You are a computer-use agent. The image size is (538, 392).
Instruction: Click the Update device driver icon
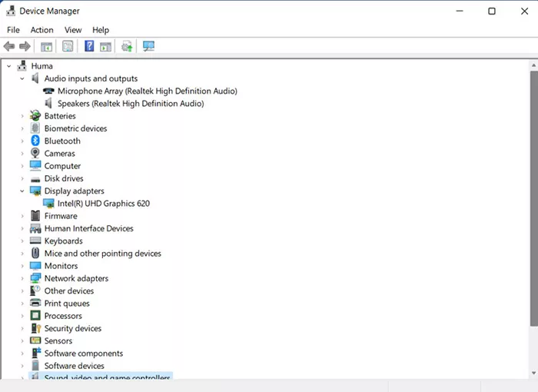[x=127, y=46]
